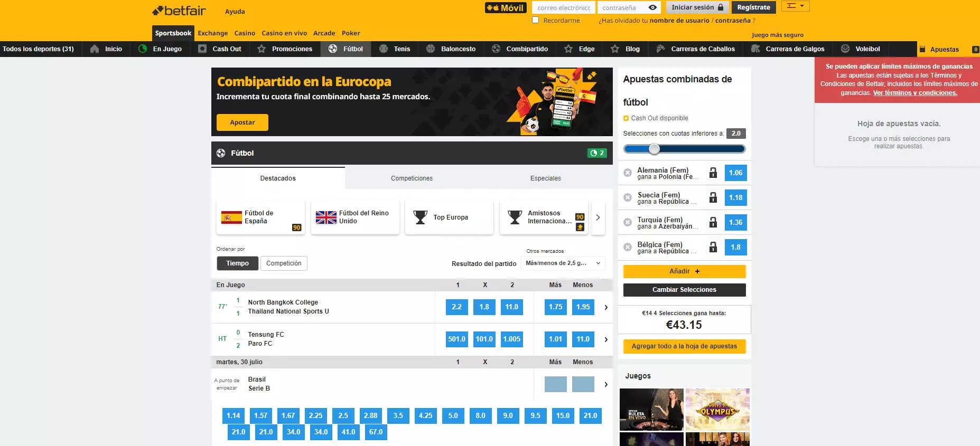Open the Móvil app badge
980x446 pixels.
(x=506, y=8)
